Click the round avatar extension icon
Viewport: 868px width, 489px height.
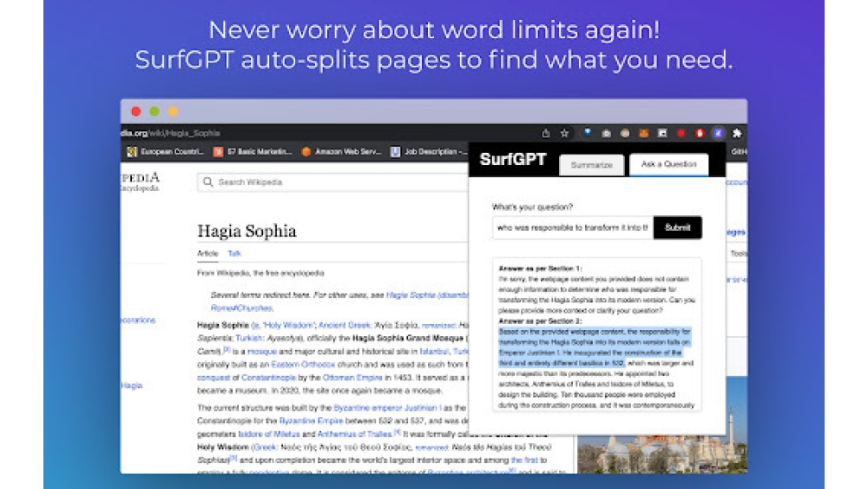click(x=624, y=134)
